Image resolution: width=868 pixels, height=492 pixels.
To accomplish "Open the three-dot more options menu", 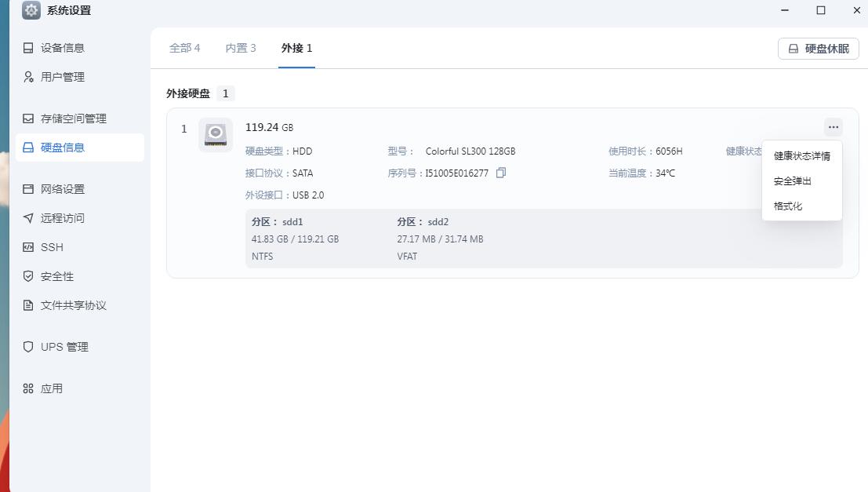I will [833, 127].
